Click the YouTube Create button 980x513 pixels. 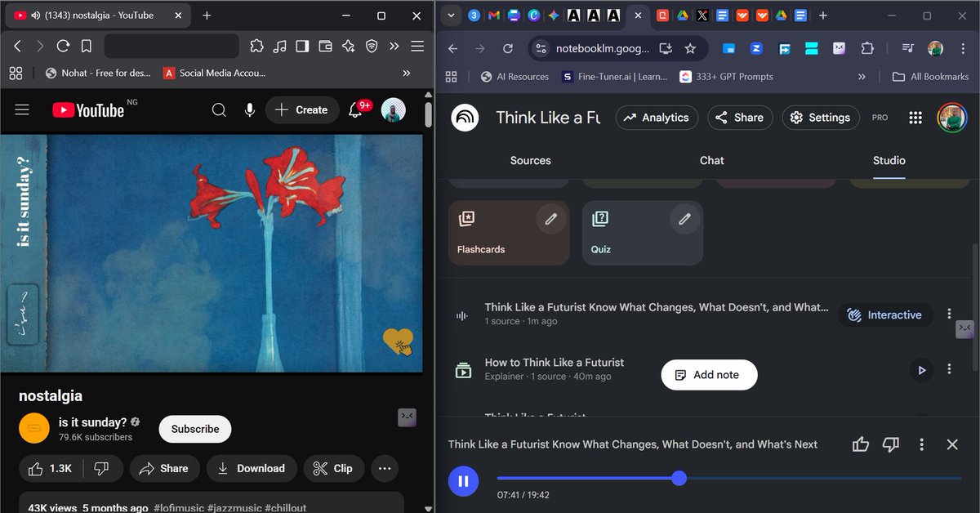click(x=302, y=109)
